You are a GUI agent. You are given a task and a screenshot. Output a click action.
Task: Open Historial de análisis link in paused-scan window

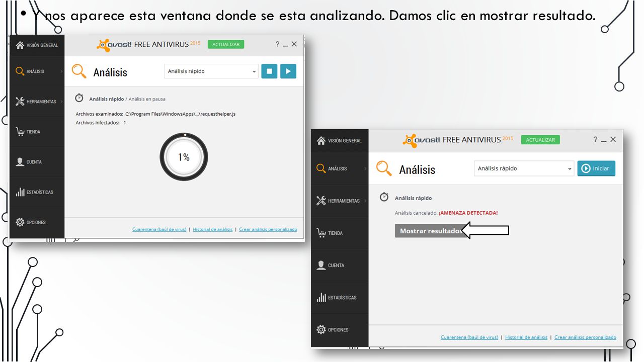[213, 229]
